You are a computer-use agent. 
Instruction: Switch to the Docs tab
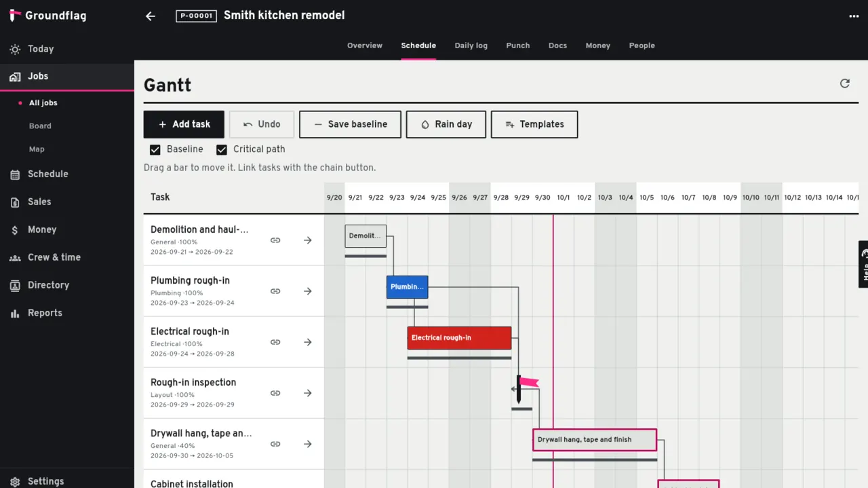coord(557,45)
